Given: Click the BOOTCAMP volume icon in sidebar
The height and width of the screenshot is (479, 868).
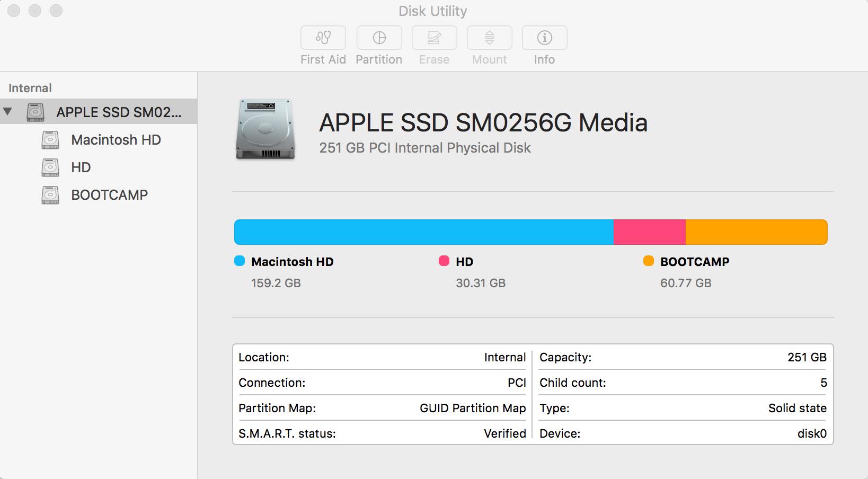Looking at the screenshot, I should pyautogui.click(x=50, y=195).
